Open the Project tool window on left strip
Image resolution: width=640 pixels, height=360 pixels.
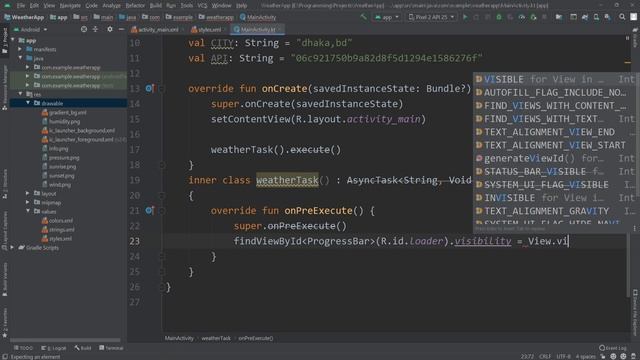point(5,41)
